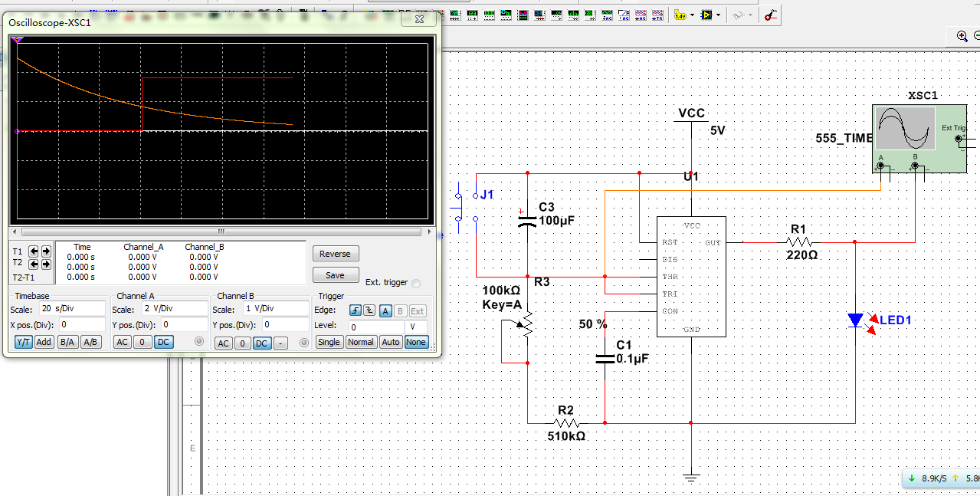Set Channel A coupling to 0 ground

coord(143,342)
